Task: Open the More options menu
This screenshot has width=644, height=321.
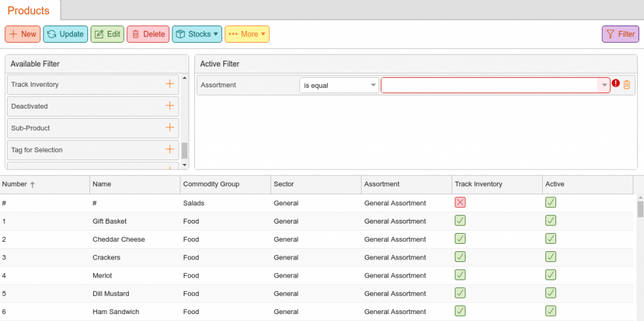Action: point(247,34)
